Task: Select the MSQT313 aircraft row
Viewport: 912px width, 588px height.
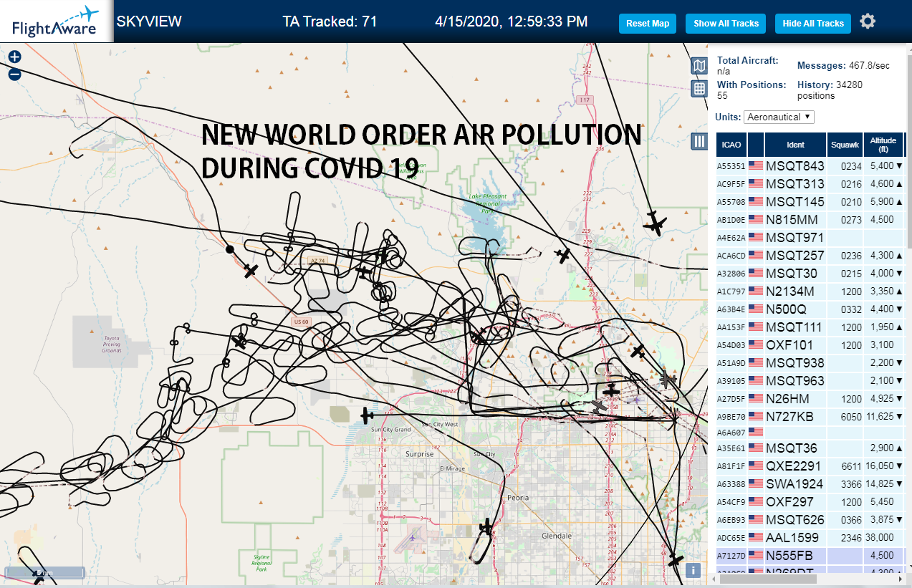Action: click(810, 184)
